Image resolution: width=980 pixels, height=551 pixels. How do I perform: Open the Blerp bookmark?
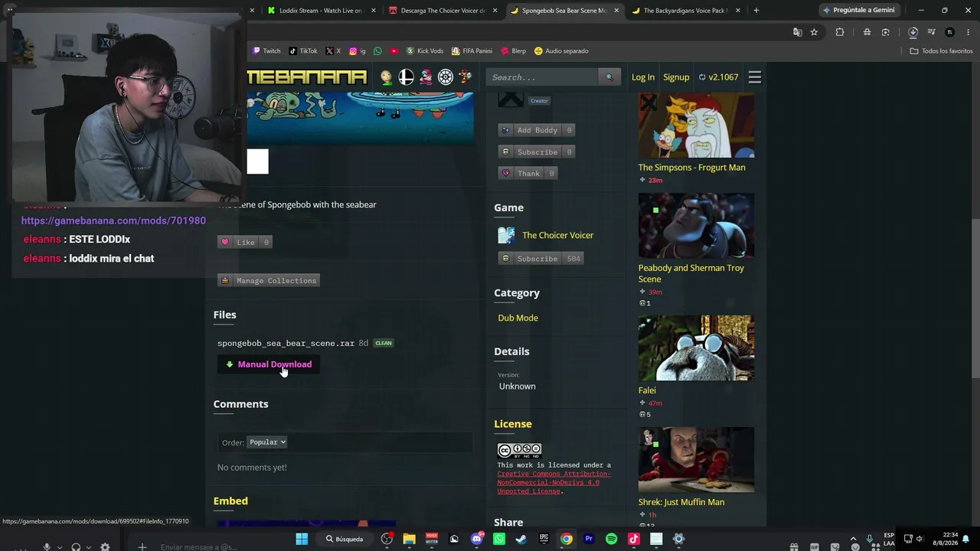pos(513,51)
